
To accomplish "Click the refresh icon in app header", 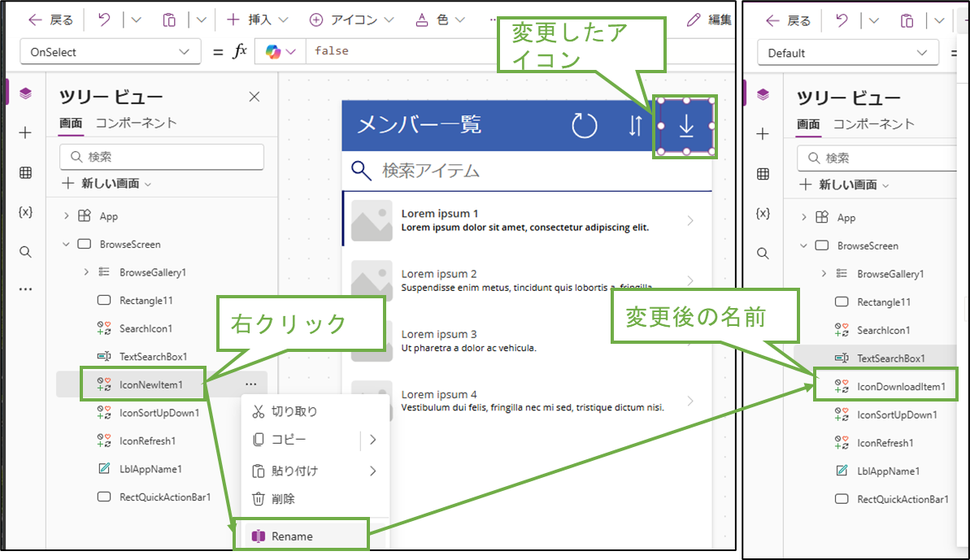I will click(x=584, y=126).
